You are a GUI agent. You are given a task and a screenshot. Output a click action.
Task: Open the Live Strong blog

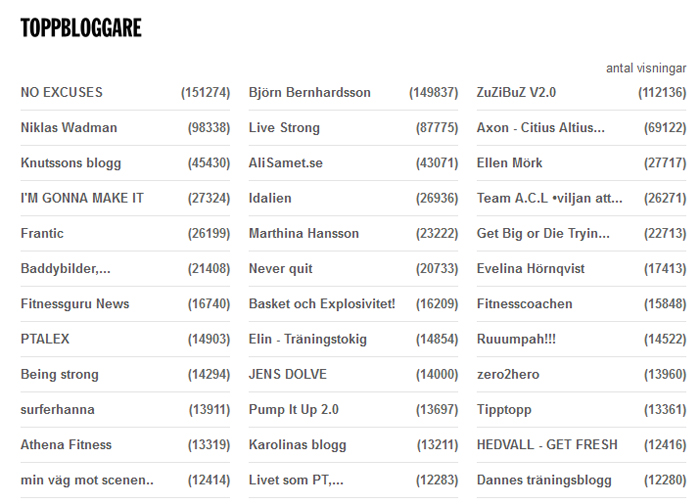click(284, 128)
